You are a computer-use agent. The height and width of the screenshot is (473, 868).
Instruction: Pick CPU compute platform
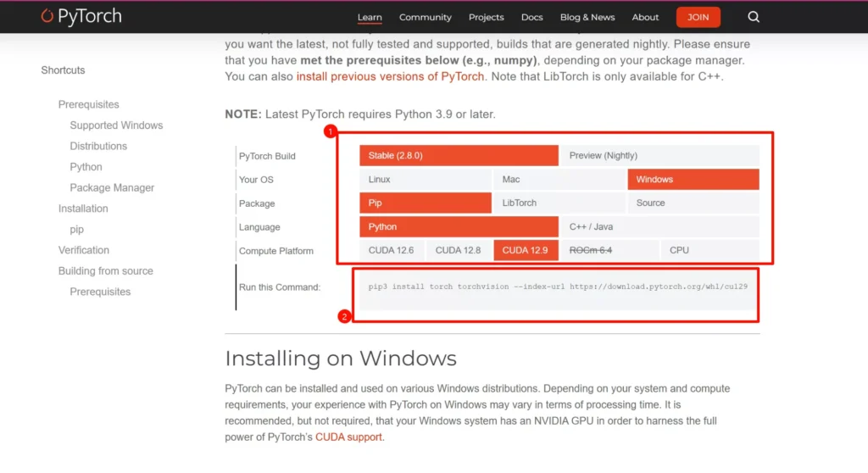coord(709,250)
